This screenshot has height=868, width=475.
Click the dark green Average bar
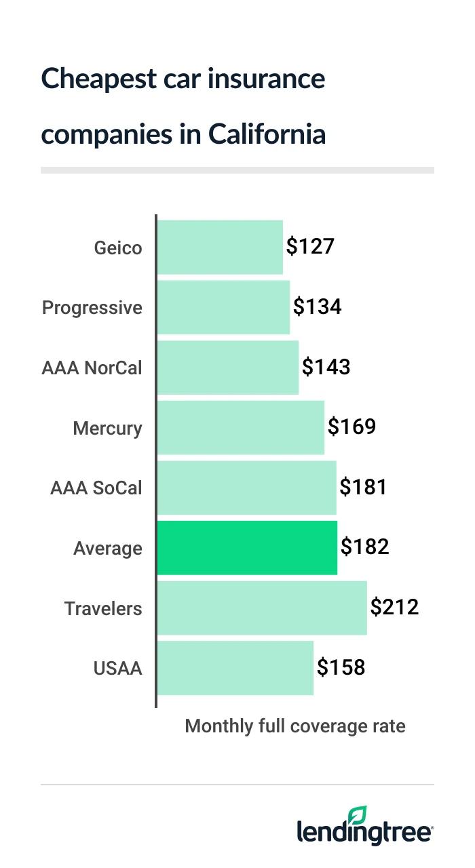pos(247,548)
